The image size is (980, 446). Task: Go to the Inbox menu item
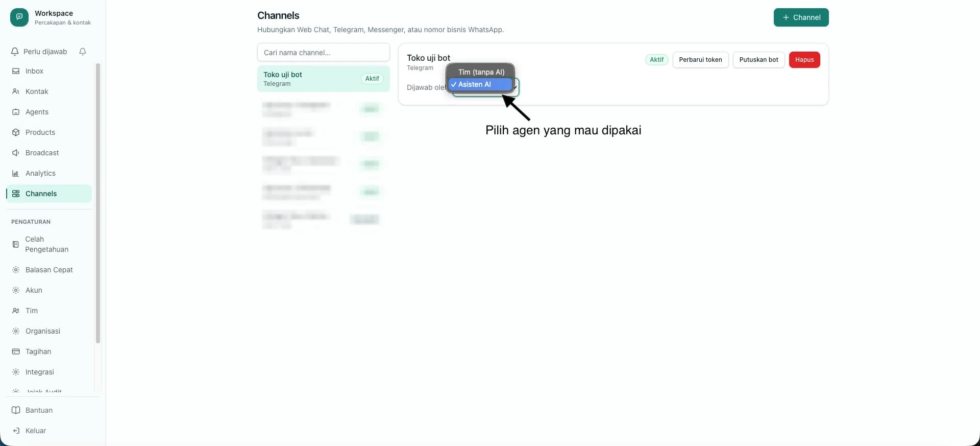[49, 71]
